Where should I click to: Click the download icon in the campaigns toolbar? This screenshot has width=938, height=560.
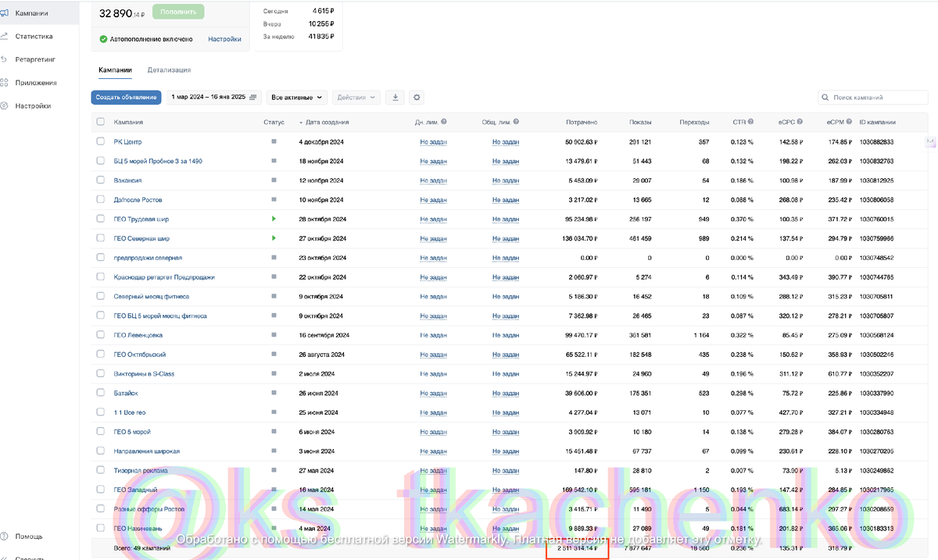tap(396, 98)
